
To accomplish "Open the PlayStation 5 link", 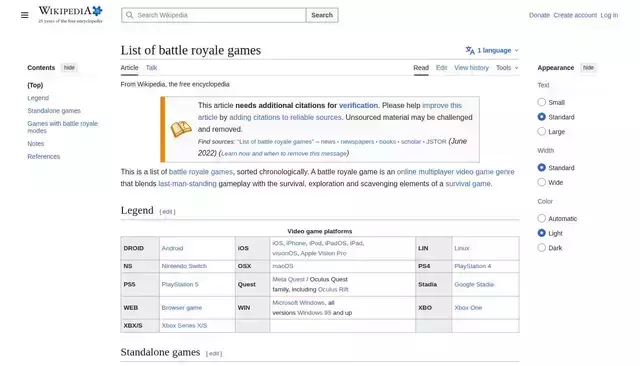I will tap(180, 284).
